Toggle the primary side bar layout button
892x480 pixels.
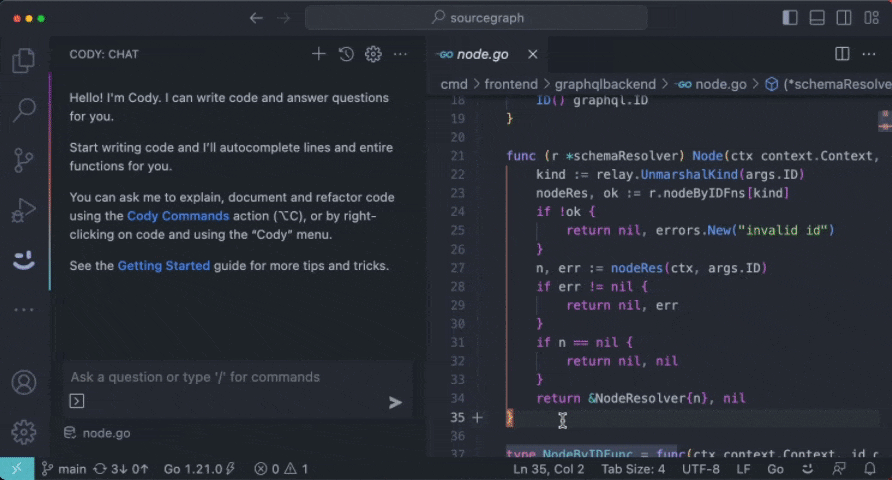point(790,18)
